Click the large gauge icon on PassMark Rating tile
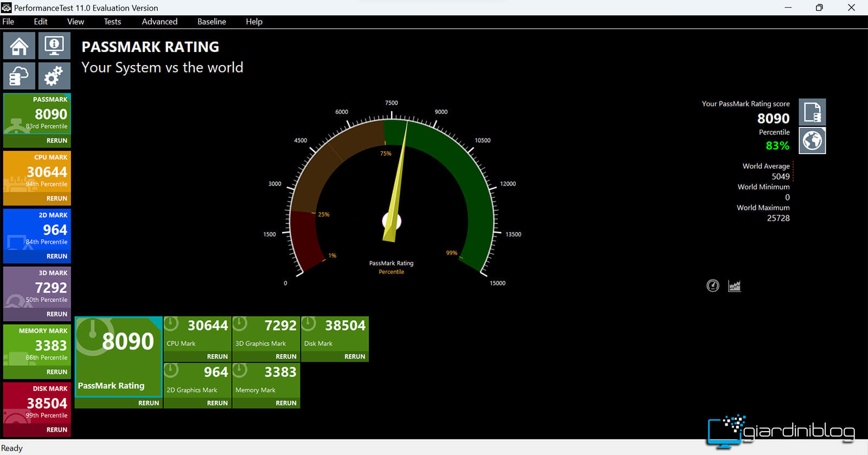Viewport: 868px width, 455px height. [x=93, y=336]
